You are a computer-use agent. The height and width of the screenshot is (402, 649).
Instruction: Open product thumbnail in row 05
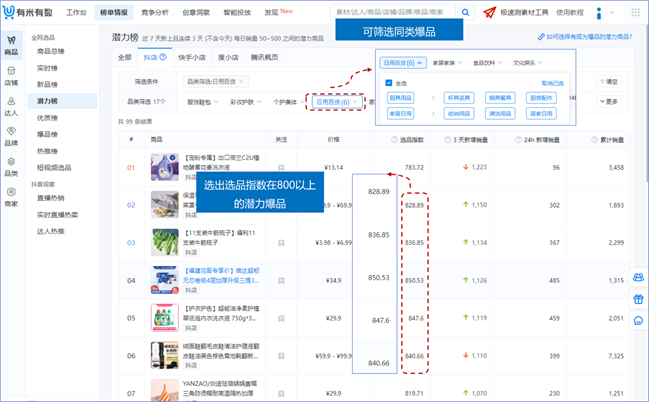165,318
